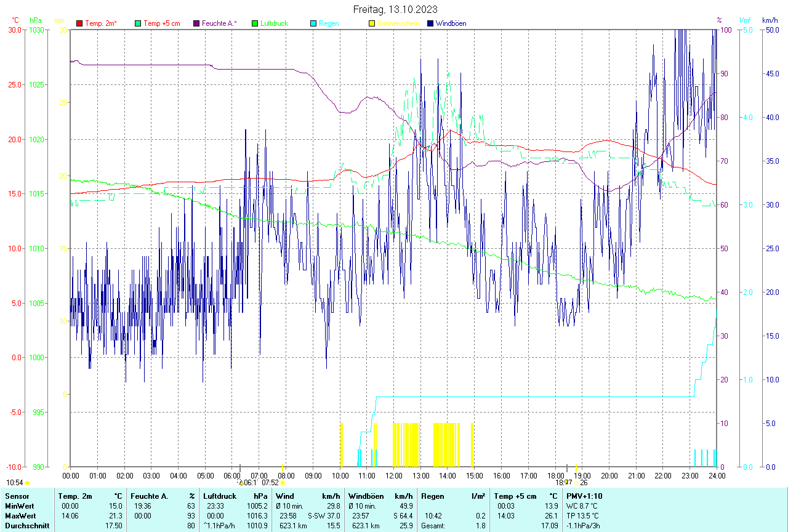Select the 'Temp +5 cm' legend label
The image size is (788, 532).
click(162, 23)
